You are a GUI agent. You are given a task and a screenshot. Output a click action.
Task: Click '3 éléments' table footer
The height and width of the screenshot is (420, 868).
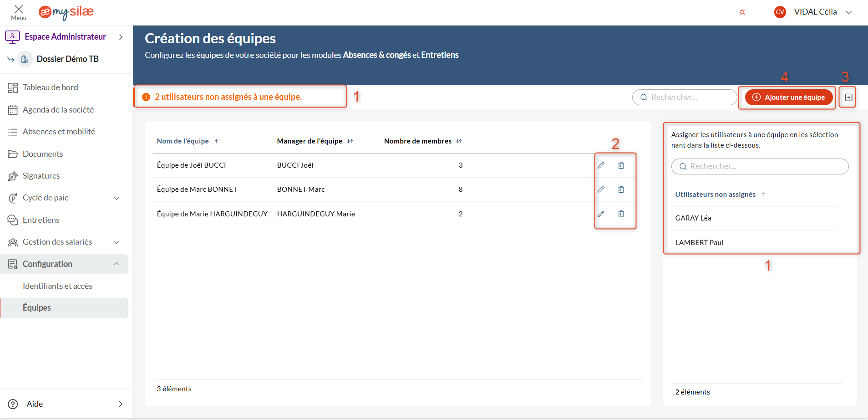point(174,389)
